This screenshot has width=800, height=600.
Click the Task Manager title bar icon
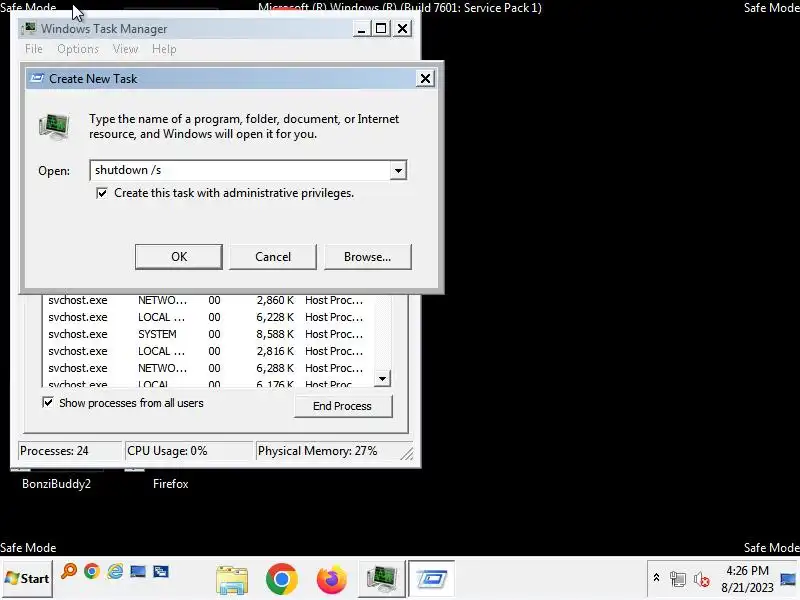point(30,28)
